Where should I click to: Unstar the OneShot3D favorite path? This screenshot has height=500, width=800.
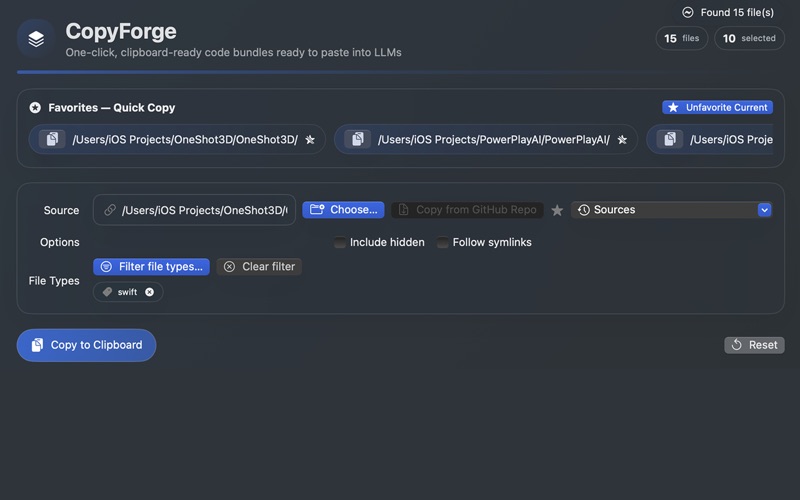coord(310,139)
